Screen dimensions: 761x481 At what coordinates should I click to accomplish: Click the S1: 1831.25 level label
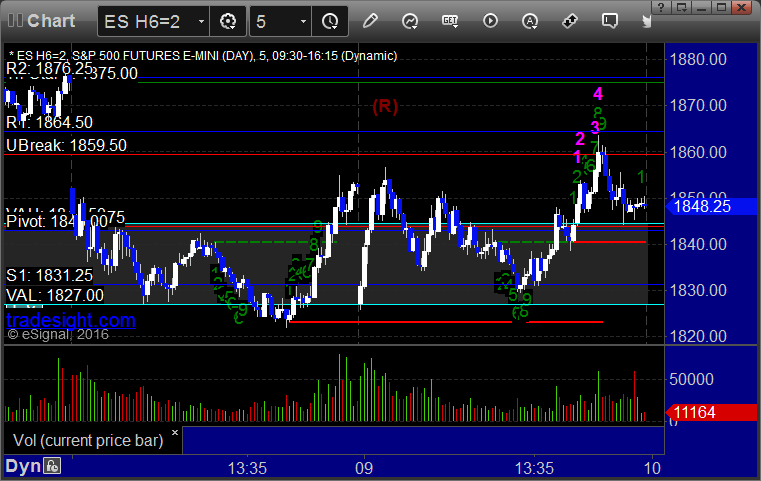[50, 275]
